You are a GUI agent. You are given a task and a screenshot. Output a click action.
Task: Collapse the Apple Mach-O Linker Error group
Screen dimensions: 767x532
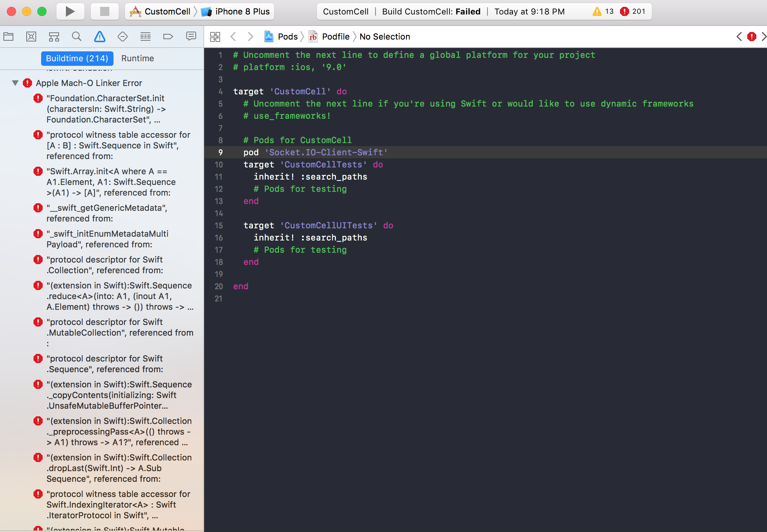tap(15, 83)
